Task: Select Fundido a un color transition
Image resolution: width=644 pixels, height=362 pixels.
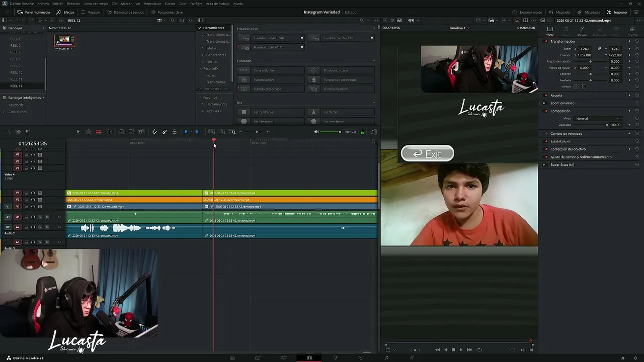Action: 341,70
